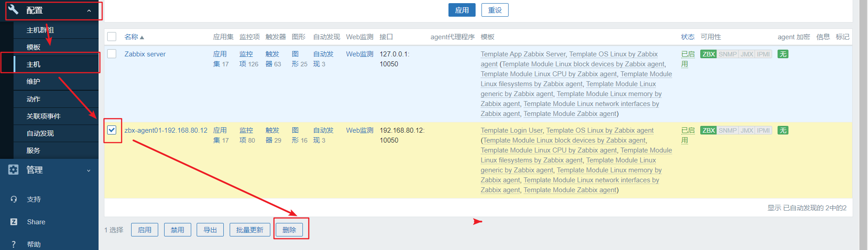The height and width of the screenshot is (250, 868).
Task: Open Web监测 for Zabbix server
Action: [x=359, y=54]
